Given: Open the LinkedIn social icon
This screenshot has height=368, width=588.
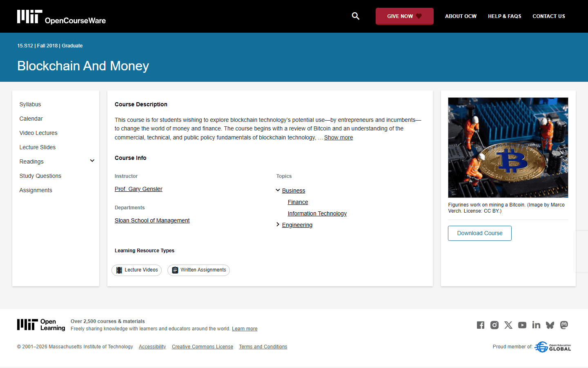Looking at the screenshot, I should (x=536, y=325).
